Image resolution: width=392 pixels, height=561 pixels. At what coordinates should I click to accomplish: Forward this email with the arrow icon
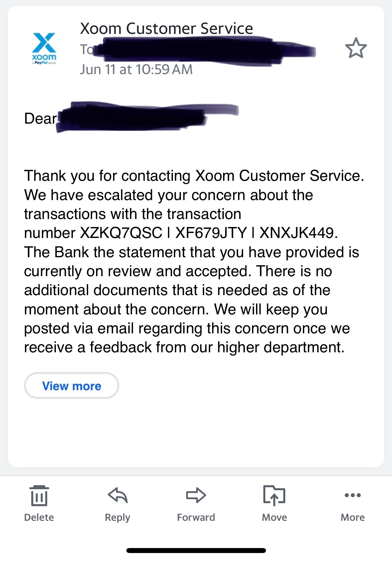click(196, 495)
